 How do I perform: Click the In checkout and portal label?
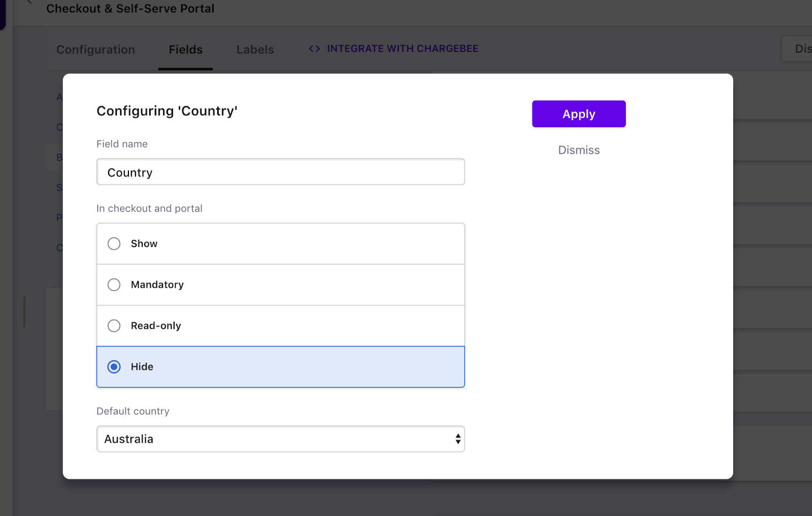149,209
